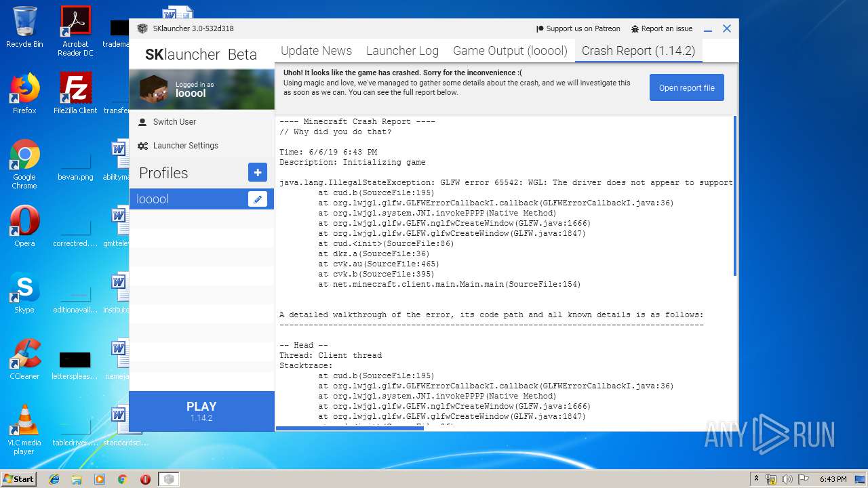Minimize the SKlauncher window
This screenshot has height=488, width=868.
708,28
